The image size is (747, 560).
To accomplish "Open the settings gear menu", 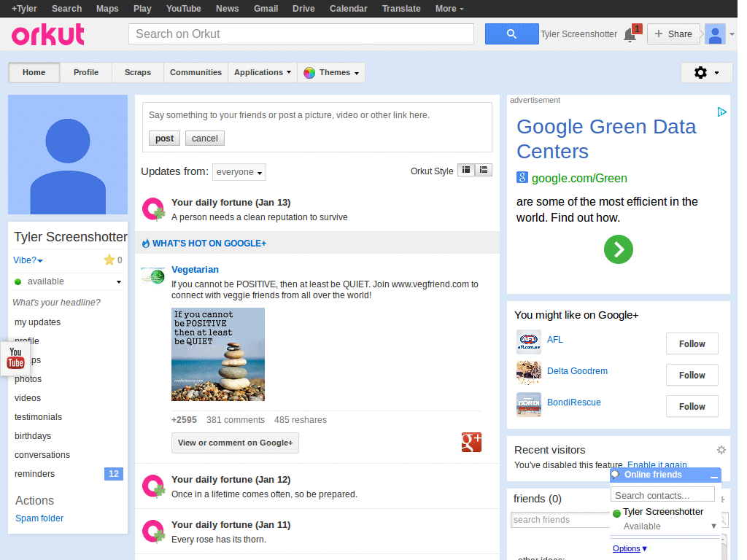I will coord(706,72).
